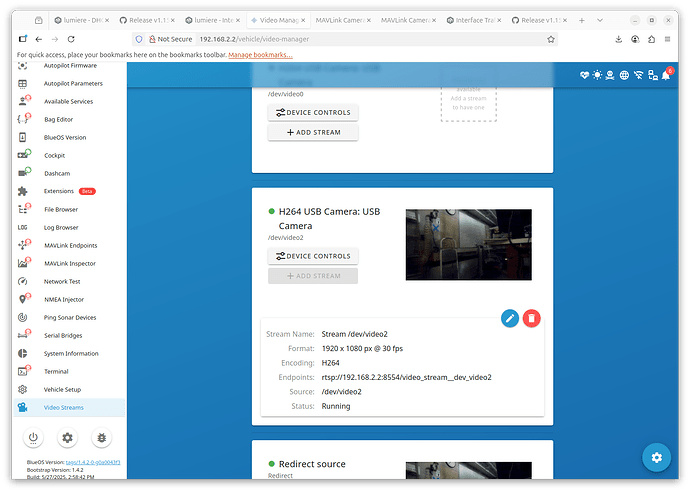This screenshot has width=690, height=491.
Task: Open internet globe status icon
Action: pyautogui.click(x=624, y=75)
